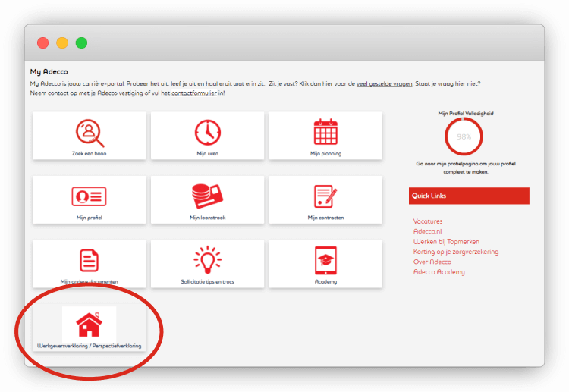Click the Quick Links red header
This screenshot has height=392, width=569.
pos(469,196)
